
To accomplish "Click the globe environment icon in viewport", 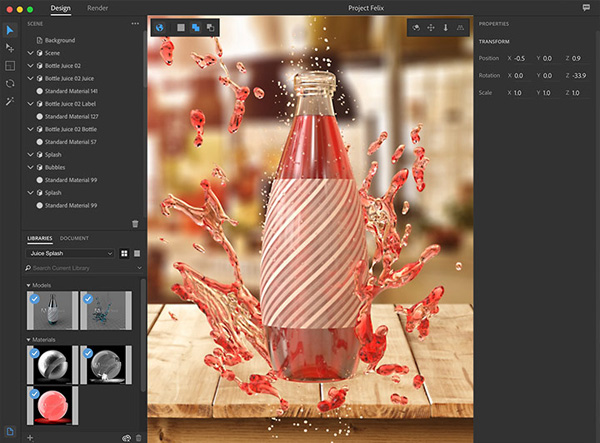I will [x=160, y=27].
